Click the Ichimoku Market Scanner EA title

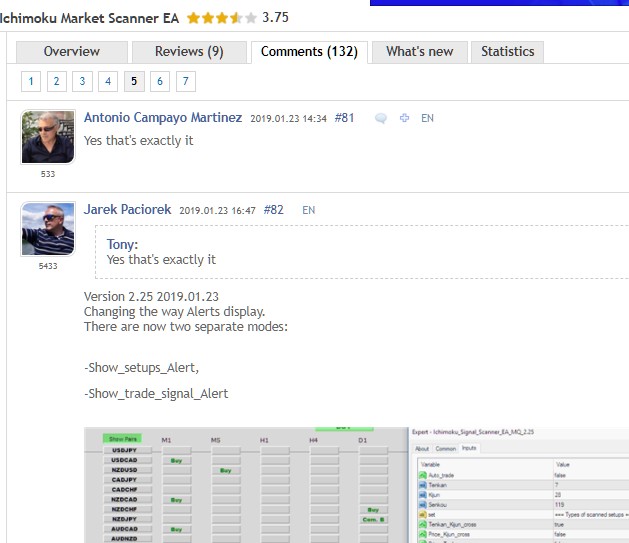89,18
